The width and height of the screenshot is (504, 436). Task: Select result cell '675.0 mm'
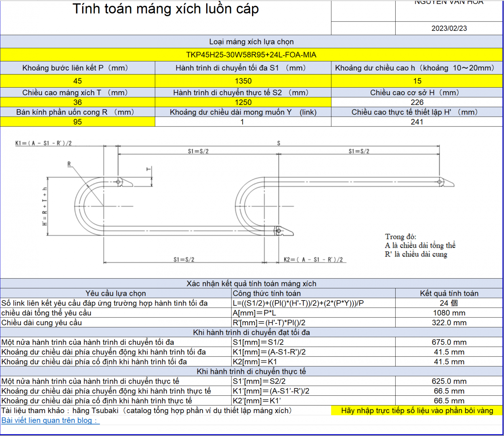449,342
